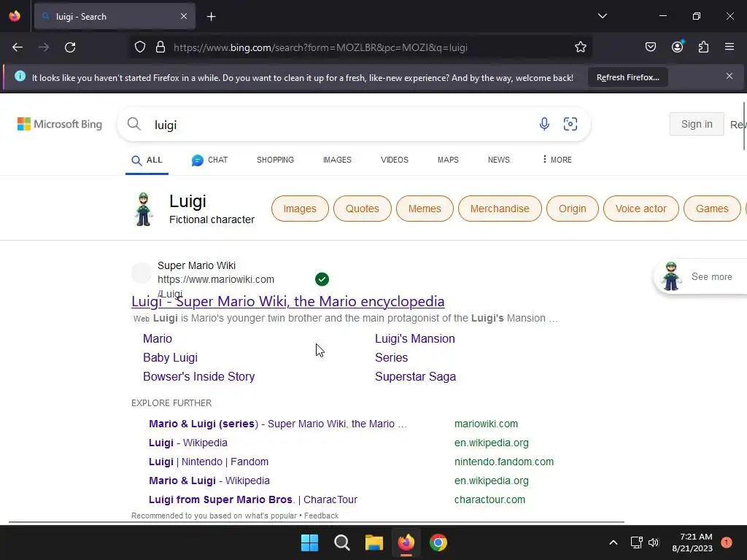
Task: Dismiss the Firefox refresh notification bar
Action: tap(729, 76)
